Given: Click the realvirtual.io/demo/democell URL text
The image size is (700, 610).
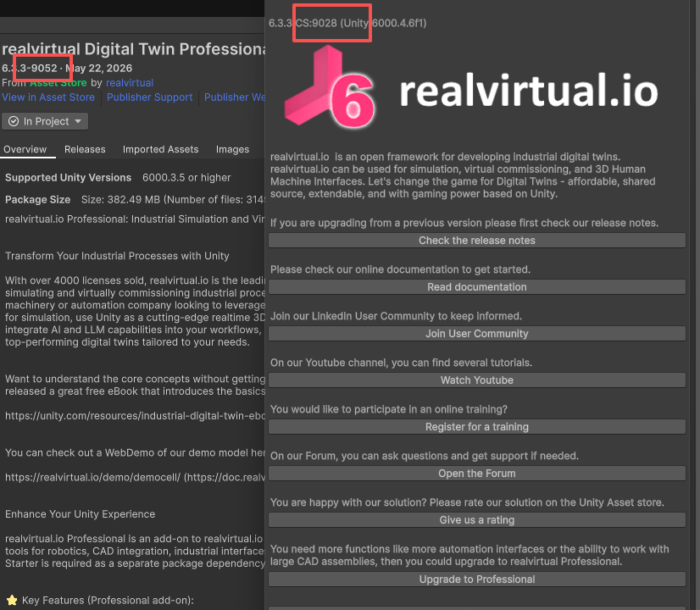Looking at the screenshot, I should [93, 478].
